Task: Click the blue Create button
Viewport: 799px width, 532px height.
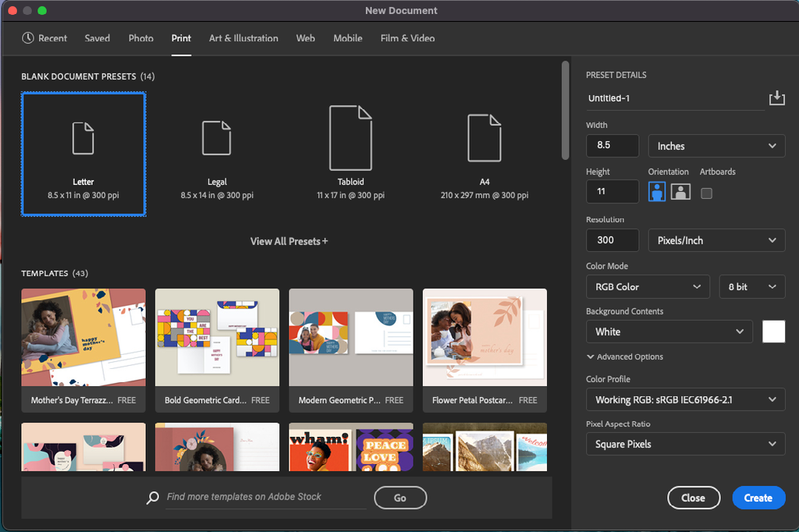Action: point(758,498)
